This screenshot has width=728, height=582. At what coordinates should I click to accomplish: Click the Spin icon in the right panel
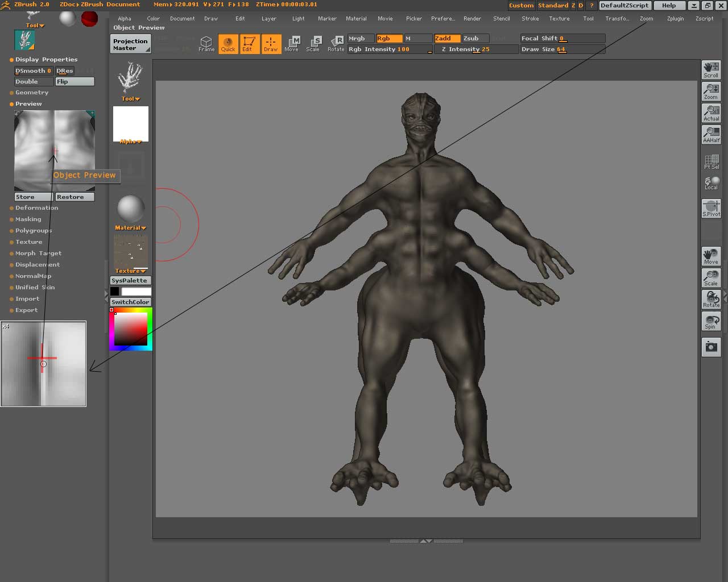[x=711, y=321]
